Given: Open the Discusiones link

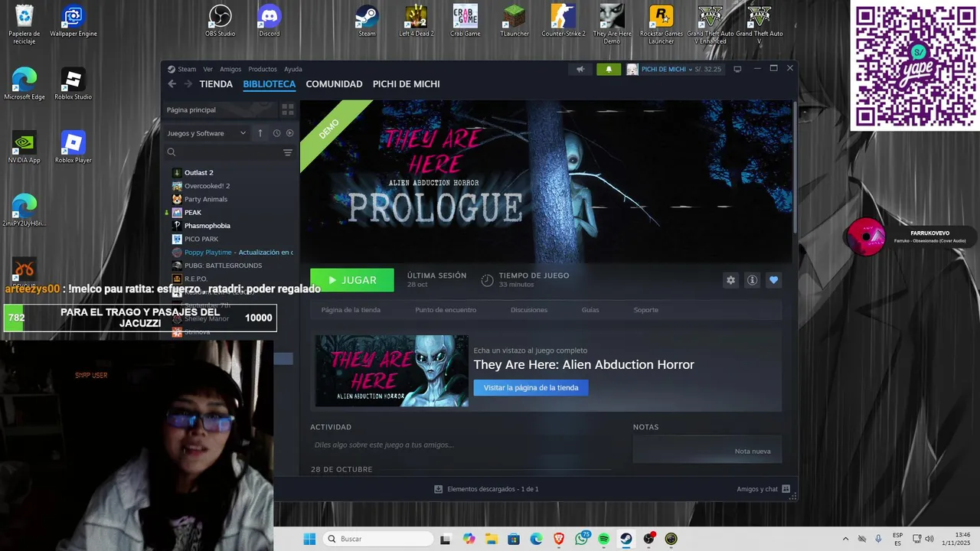Looking at the screenshot, I should tap(529, 310).
